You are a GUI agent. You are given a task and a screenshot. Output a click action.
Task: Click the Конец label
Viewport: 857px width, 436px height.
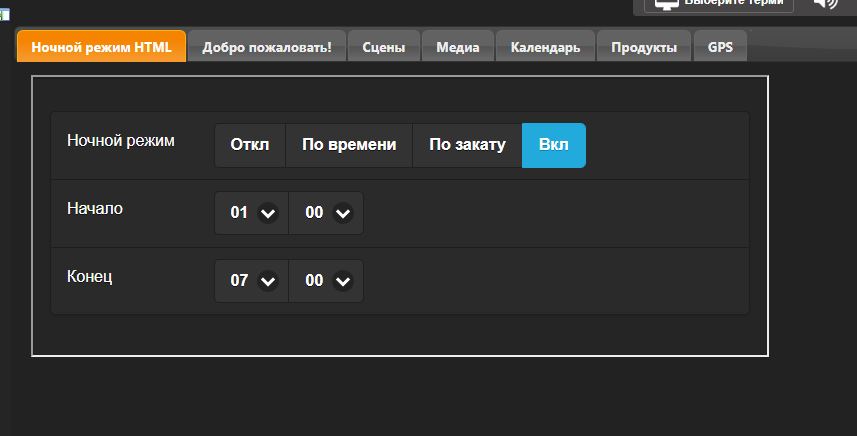90,276
